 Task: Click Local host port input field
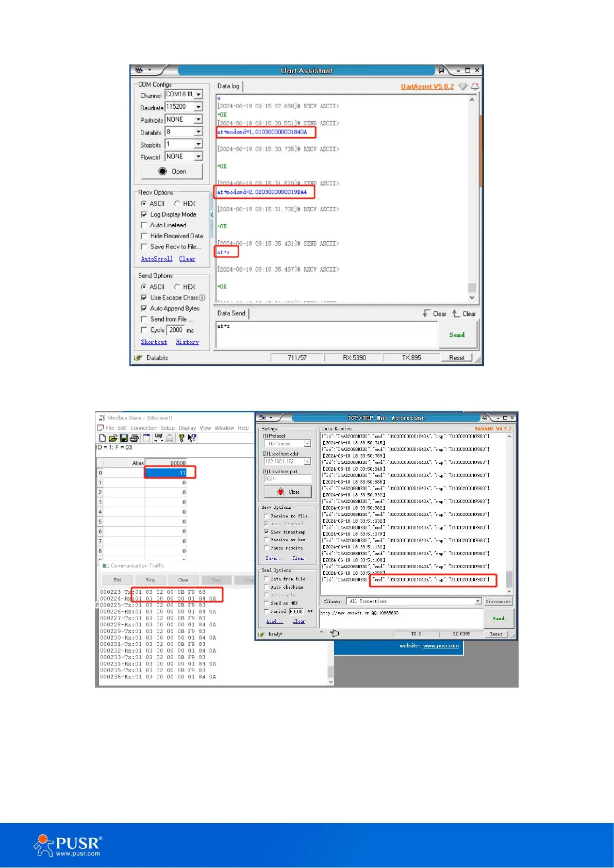coord(288,479)
